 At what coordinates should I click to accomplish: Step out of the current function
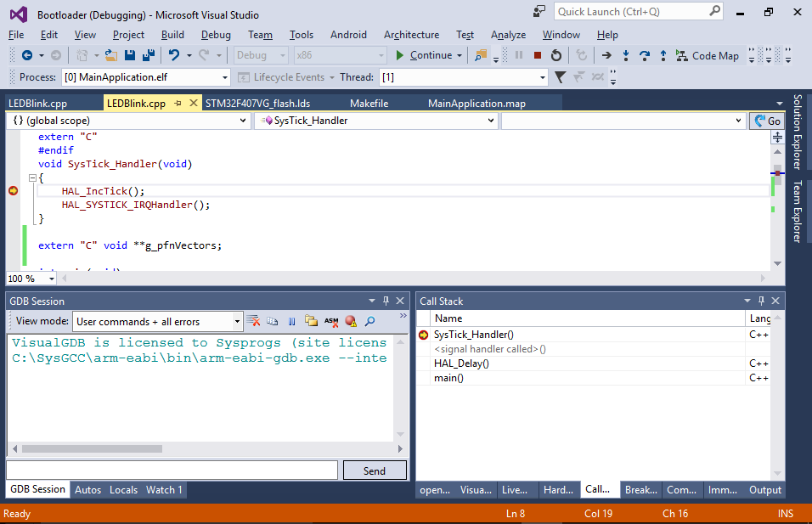(x=663, y=55)
